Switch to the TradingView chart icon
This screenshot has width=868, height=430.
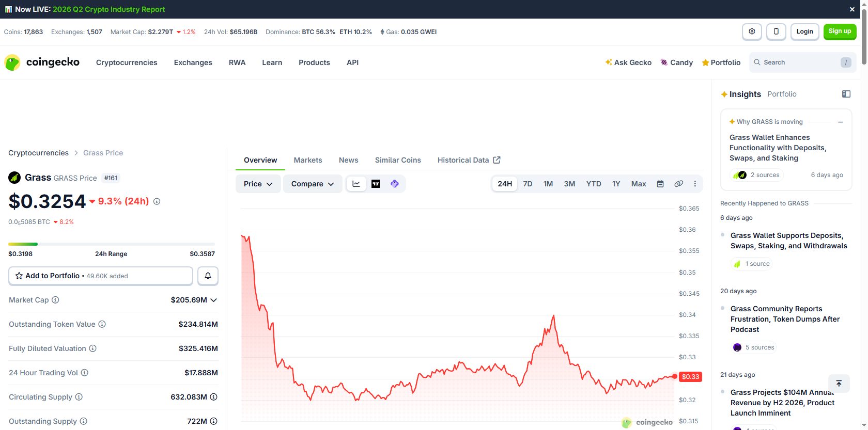click(x=376, y=184)
